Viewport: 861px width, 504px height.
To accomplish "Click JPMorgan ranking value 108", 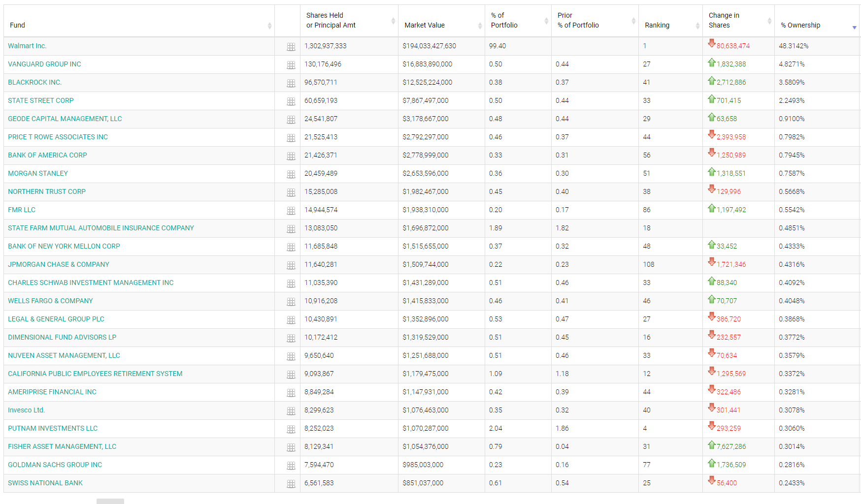I will pyautogui.click(x=648, y=264).
